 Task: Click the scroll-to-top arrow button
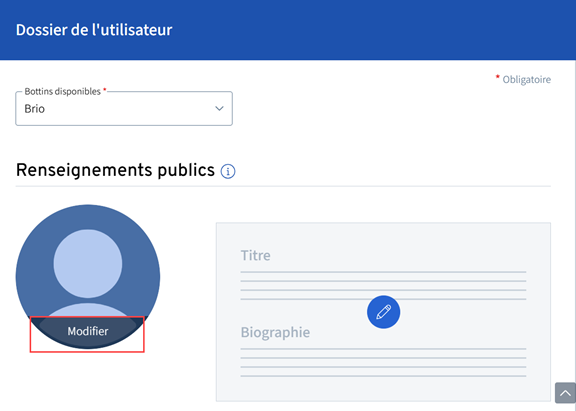565,393
